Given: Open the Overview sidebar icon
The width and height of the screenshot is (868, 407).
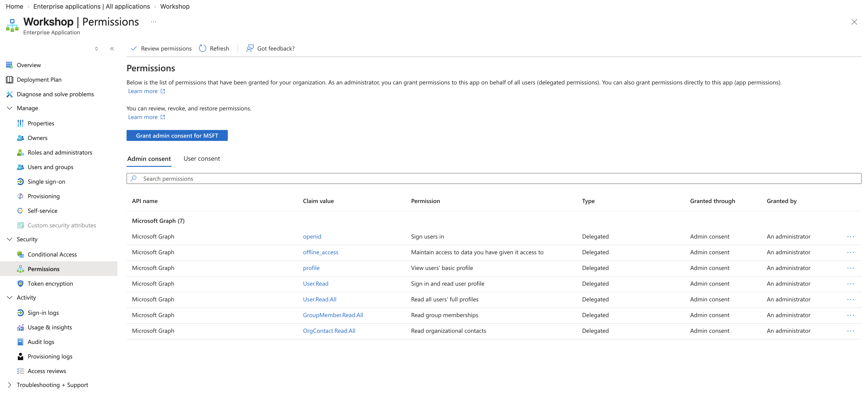Looking at the screenshot, I should pos(9,65).
